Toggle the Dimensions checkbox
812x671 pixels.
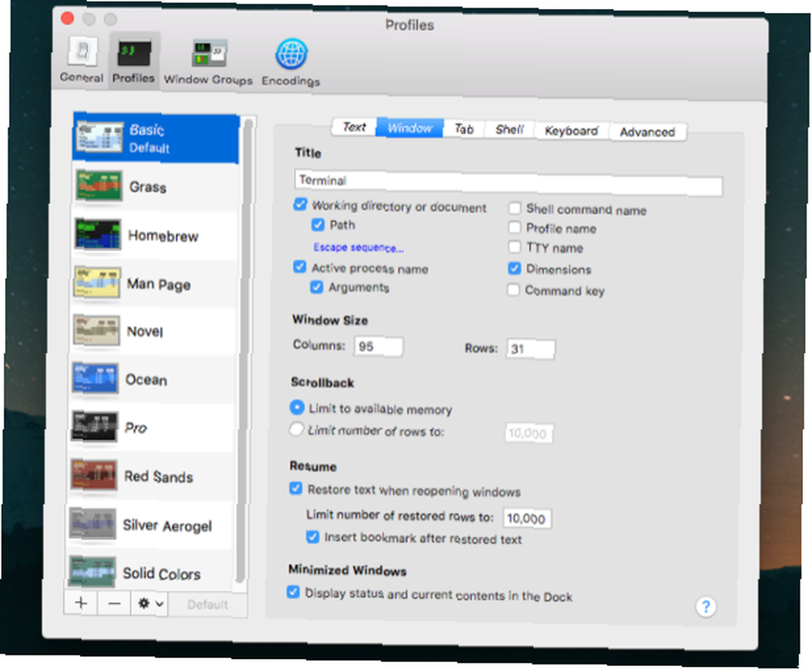pyautogui.click(x=514, y=268)
